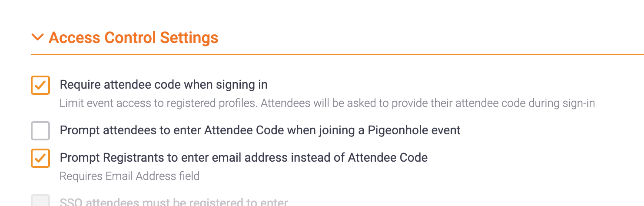This screenshot has width=644, height=206.
Task: Click 'Attendees will be asked' sentence in description
Action: coord(391,103)
